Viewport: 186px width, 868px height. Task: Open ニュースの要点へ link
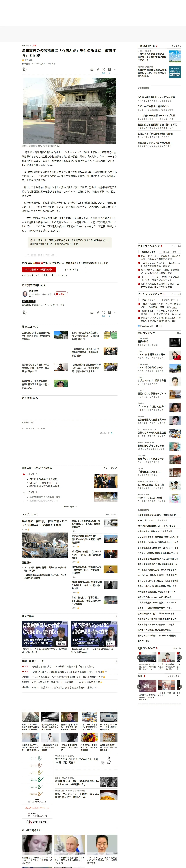(x=110, y=468)
